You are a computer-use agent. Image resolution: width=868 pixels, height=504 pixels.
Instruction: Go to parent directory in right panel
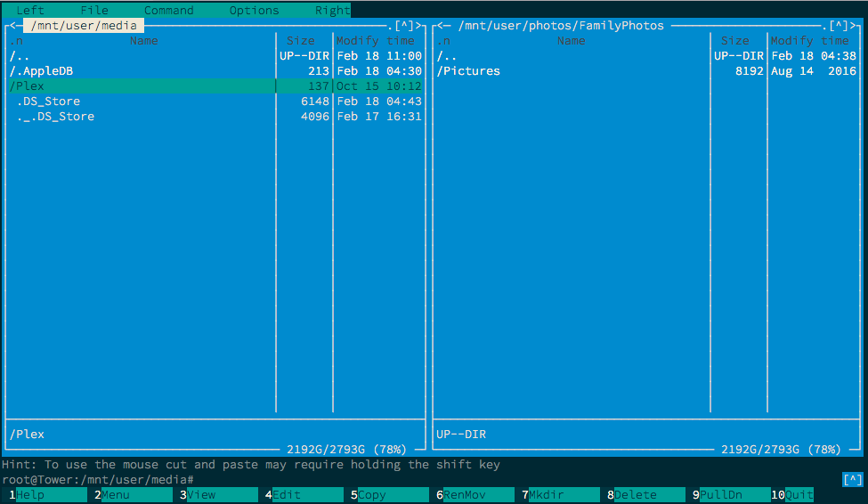(x=447, y=56)
